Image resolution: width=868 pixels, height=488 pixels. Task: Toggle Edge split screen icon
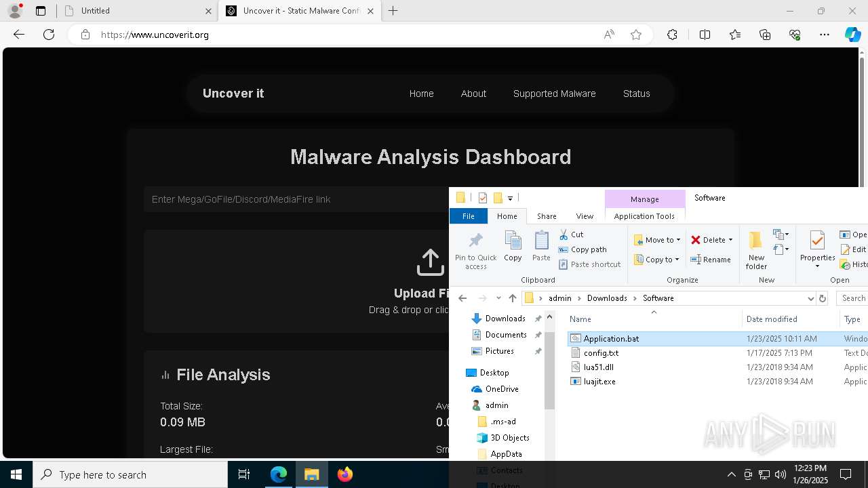[705, 35]
